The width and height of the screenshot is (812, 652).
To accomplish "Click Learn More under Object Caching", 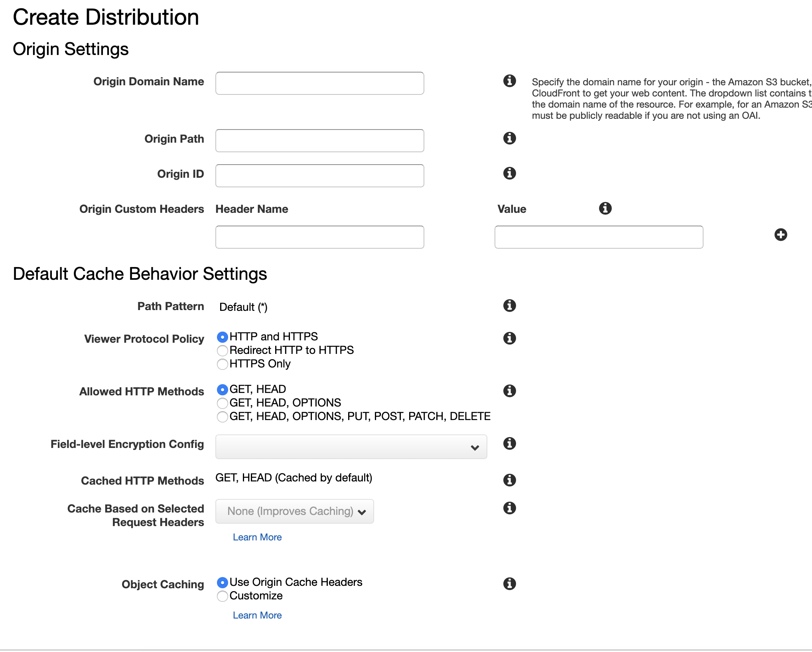I will (x=257, y=615).
